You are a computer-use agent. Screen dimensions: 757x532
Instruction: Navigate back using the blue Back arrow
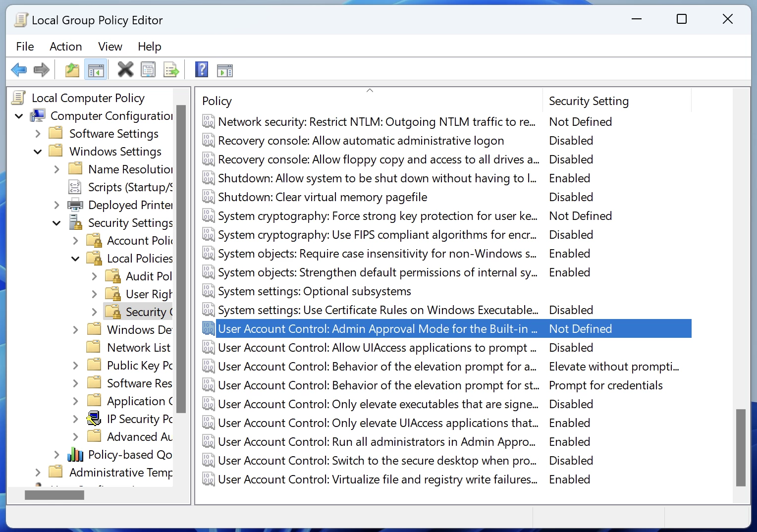19,69
